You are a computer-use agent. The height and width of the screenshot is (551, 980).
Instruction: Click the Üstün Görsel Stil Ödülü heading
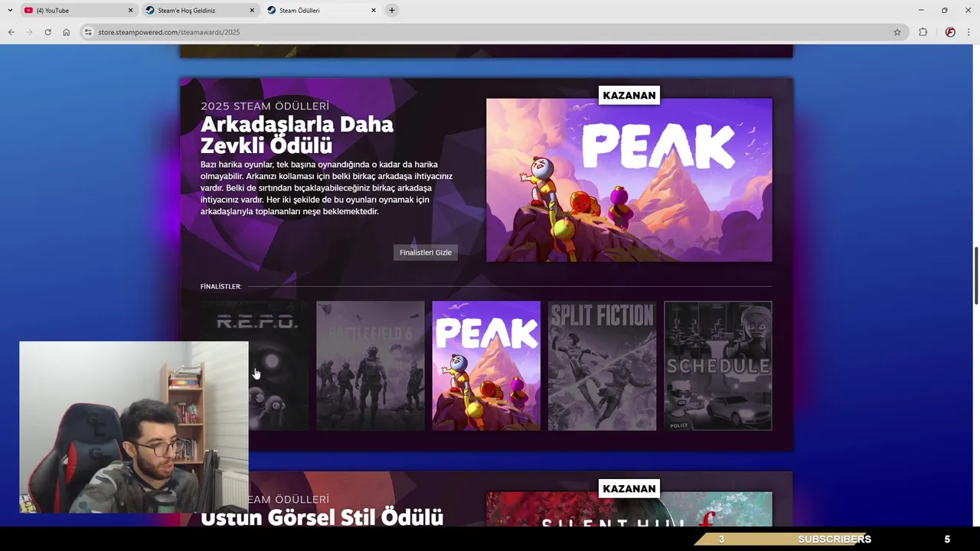coord(322,517)
